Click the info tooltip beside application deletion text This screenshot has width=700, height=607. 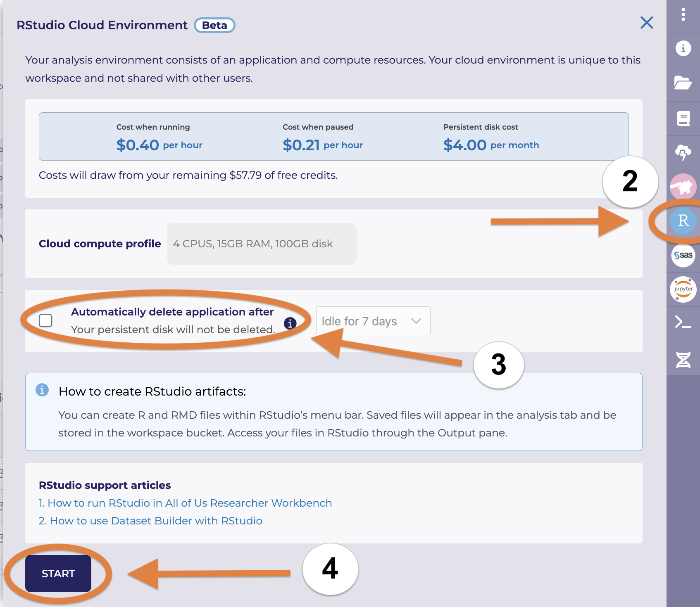(290, 324)
